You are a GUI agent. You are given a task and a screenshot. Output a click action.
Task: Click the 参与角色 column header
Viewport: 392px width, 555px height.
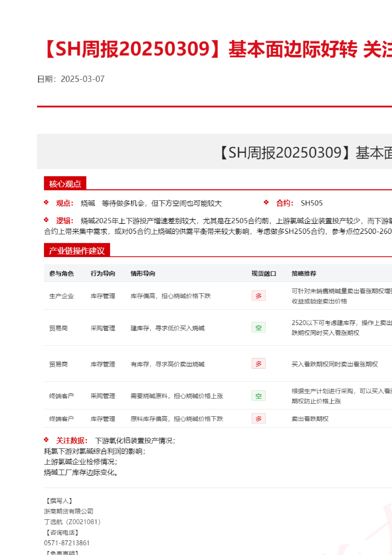(x=61, y=274)
